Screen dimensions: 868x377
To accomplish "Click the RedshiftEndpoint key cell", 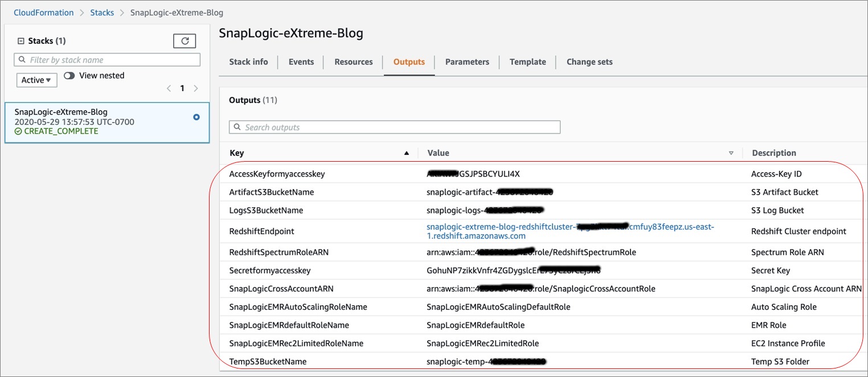I will pyautogui.click(x=261, y=231).
